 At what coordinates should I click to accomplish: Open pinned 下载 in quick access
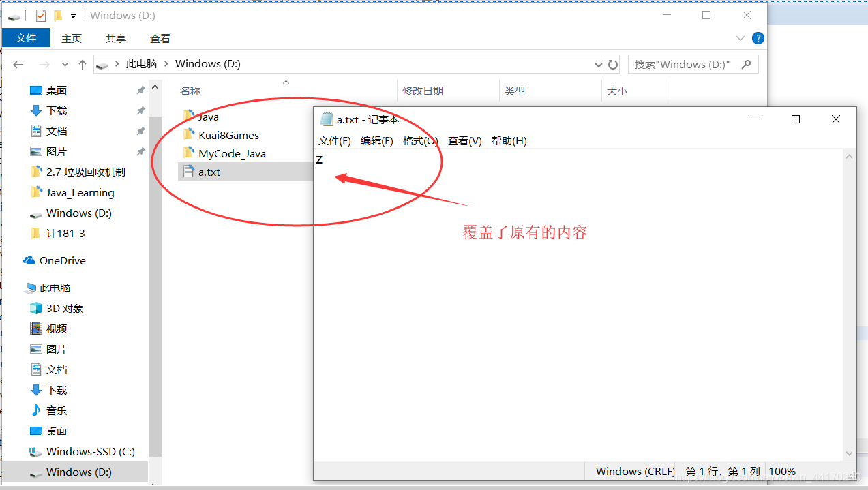click(56, 110)
